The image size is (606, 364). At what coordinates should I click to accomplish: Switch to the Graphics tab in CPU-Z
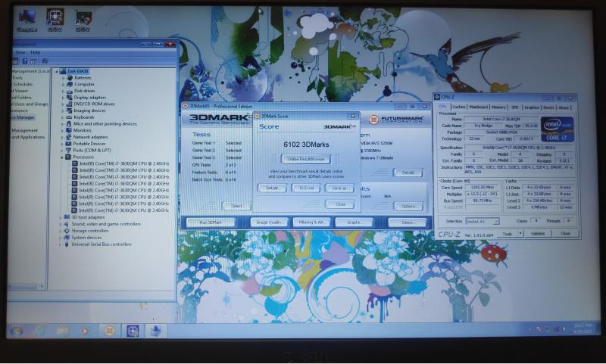[x=532, y=107]
